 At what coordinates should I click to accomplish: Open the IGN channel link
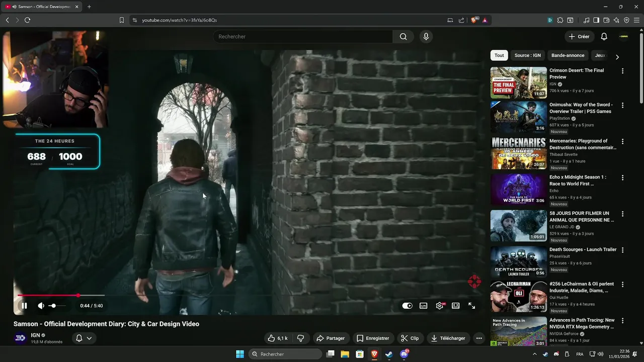[x=35, y=335]
